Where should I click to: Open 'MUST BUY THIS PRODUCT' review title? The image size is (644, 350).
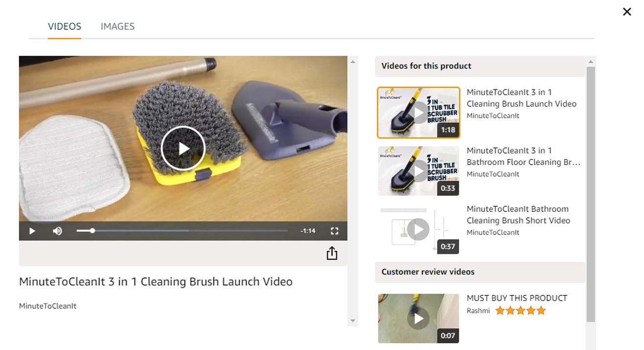point(517,298)
